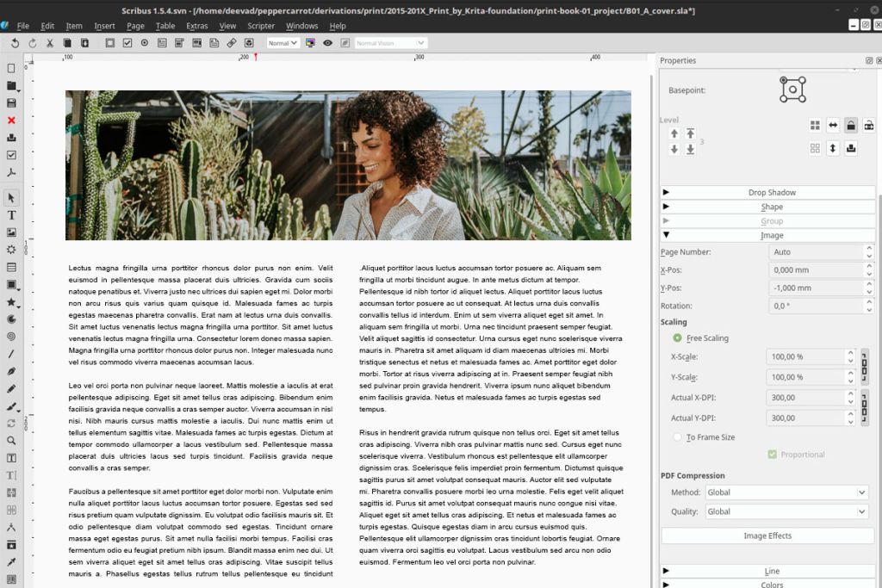Click the Image Effects button

point(767,535)
